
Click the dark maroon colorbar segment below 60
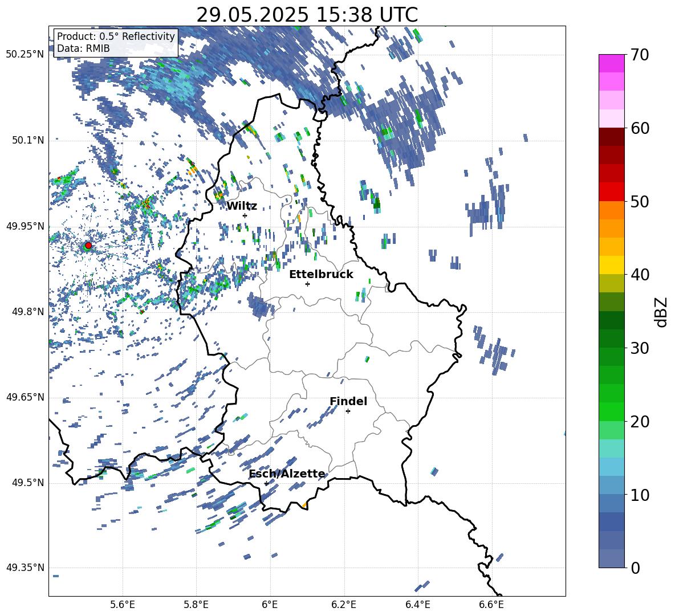[x=611, y=137]
